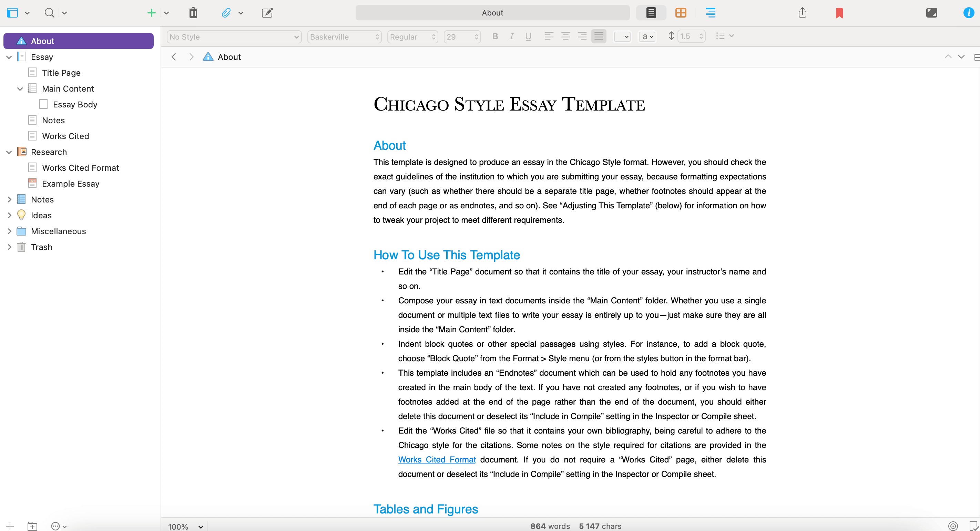
Task: Switch to the outliner view
Action: [710, 13]
